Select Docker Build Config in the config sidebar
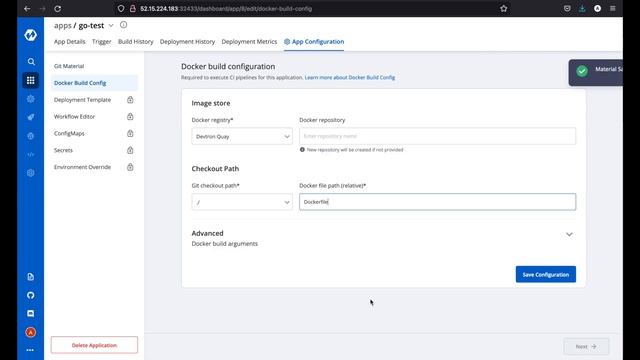This screenshot has width=640, height=360. 94,83
